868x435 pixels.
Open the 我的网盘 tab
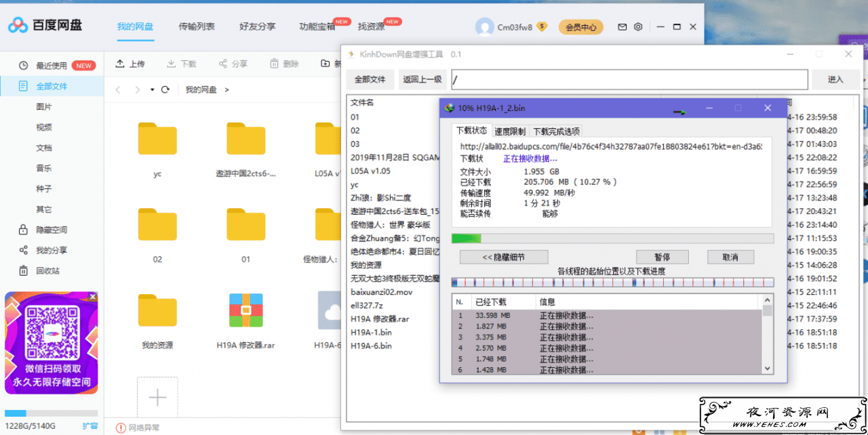coord(135,26)
